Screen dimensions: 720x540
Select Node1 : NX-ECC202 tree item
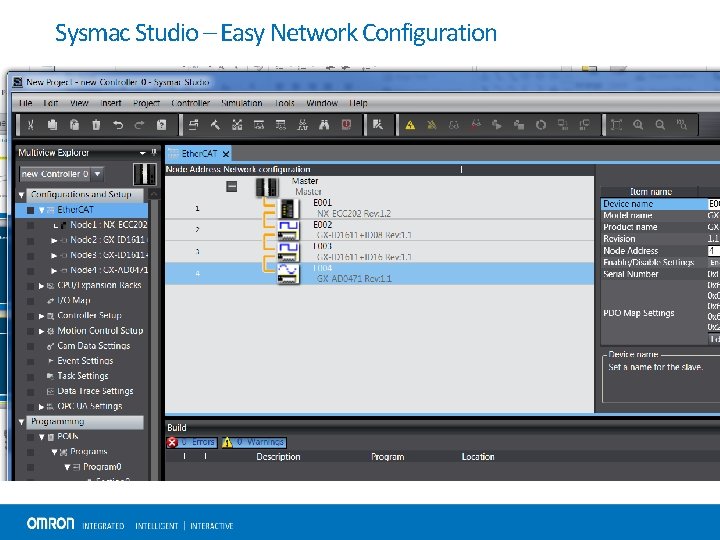click(109, 225)
